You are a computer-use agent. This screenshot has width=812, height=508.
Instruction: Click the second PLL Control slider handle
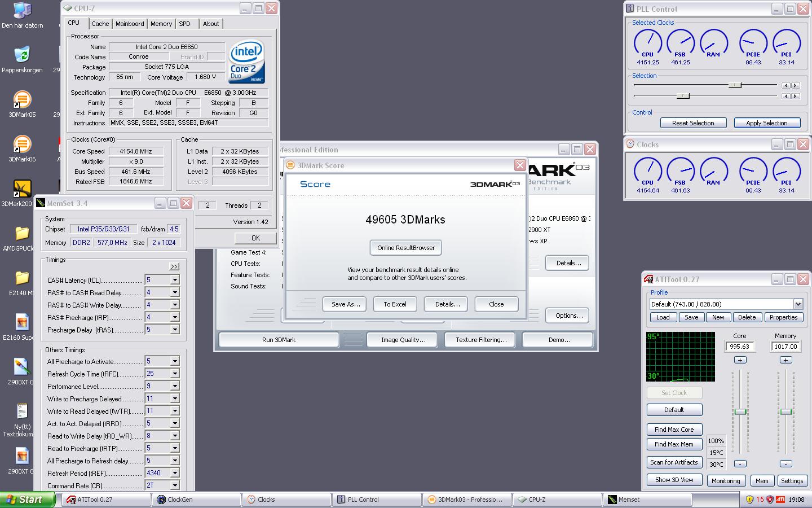click(683, 96)
